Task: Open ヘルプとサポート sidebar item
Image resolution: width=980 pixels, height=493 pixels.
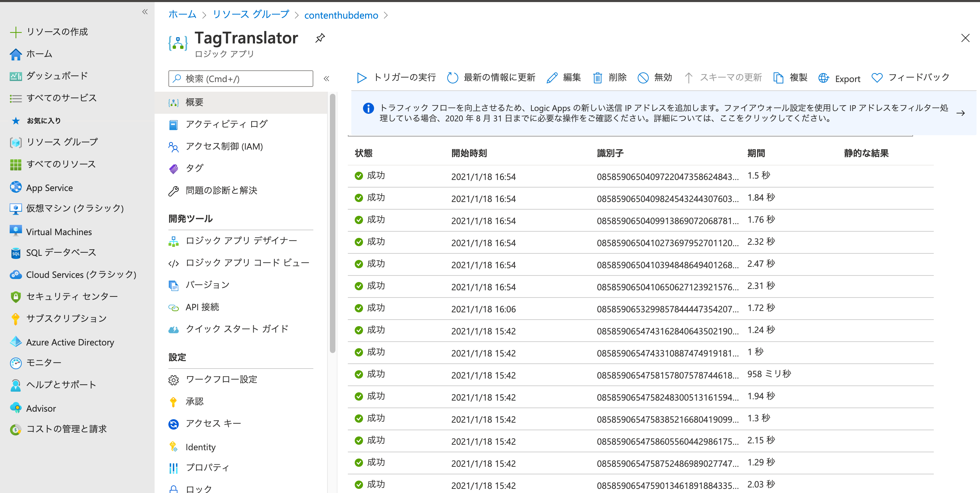Action: [53, 385]
